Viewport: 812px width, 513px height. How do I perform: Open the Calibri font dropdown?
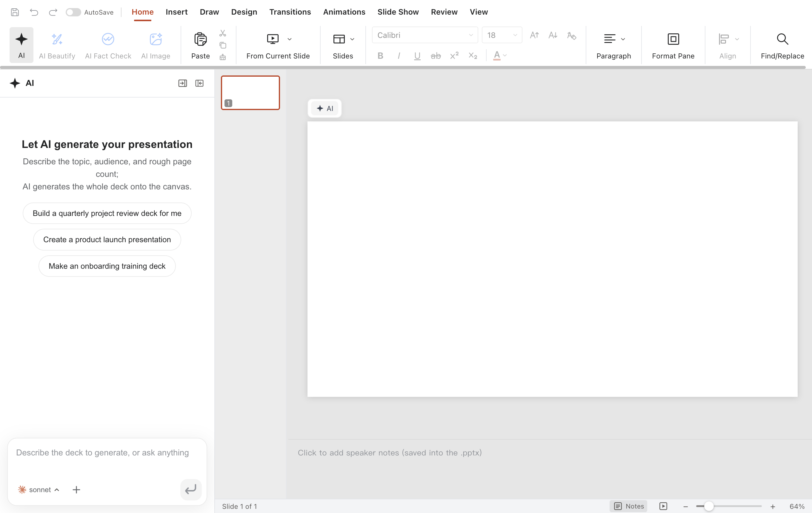pos(425,35)
